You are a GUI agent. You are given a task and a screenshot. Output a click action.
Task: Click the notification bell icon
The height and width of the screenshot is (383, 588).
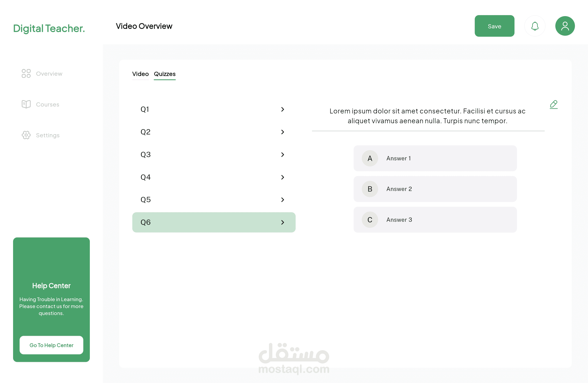(535, 26)
